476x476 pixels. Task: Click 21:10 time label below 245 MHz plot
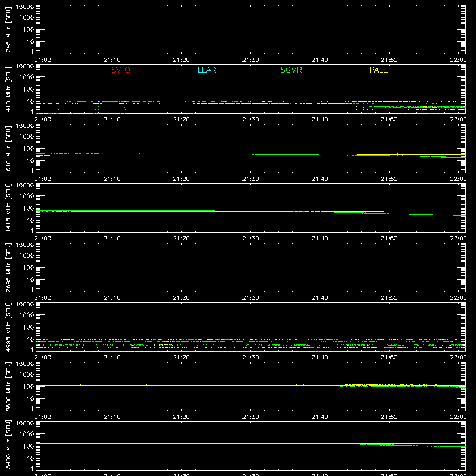point(112,60)
